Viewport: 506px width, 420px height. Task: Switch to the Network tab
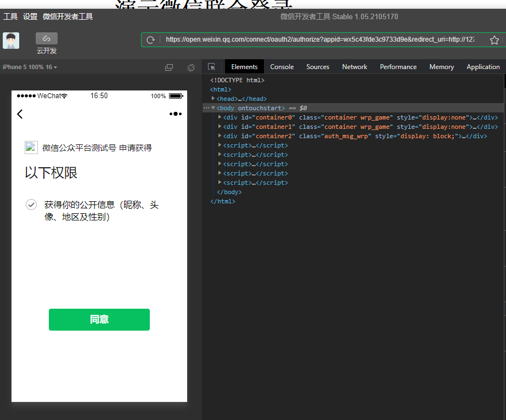click(355, 67)
